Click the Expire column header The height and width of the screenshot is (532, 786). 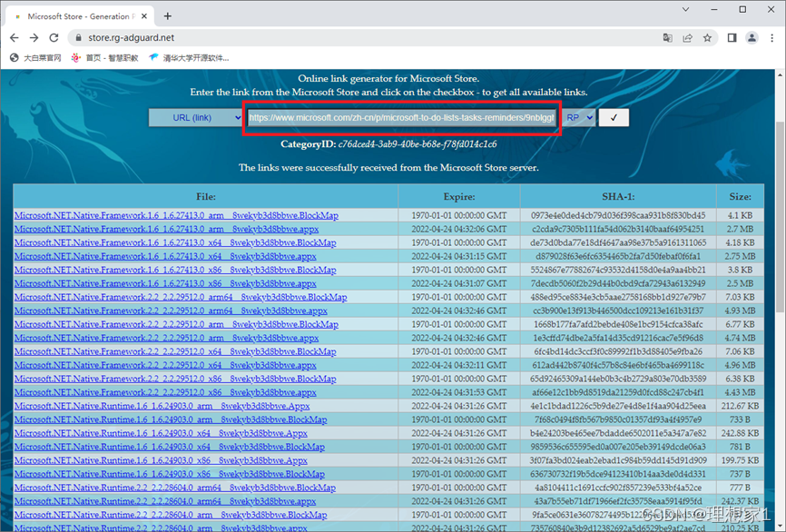coord(459,197)
